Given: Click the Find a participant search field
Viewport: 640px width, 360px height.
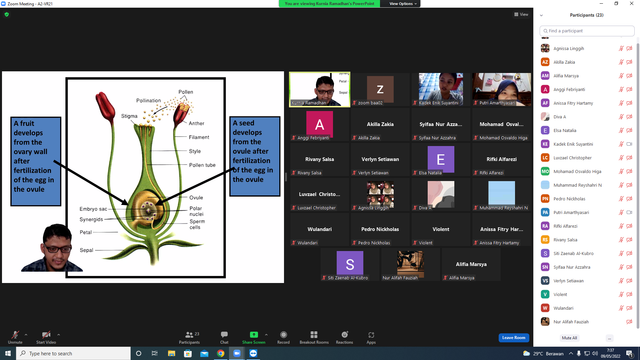Looking at the screenshot, I should 587,31.
